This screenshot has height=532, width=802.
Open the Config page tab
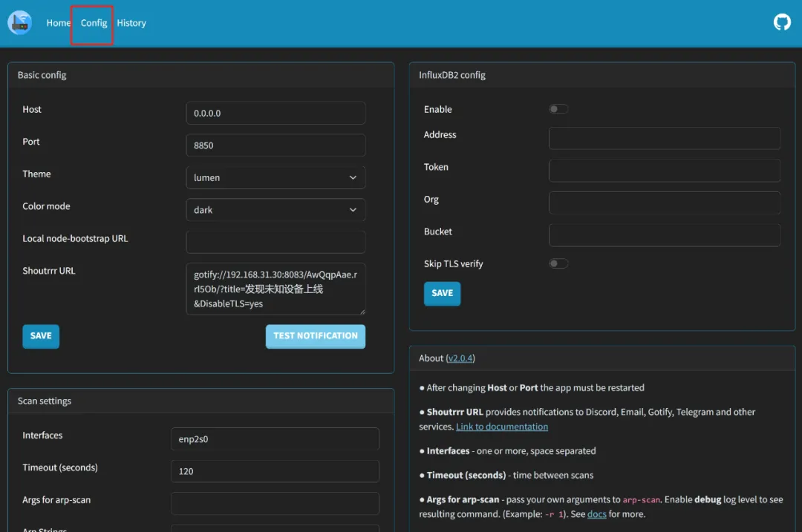coord(94,23)
